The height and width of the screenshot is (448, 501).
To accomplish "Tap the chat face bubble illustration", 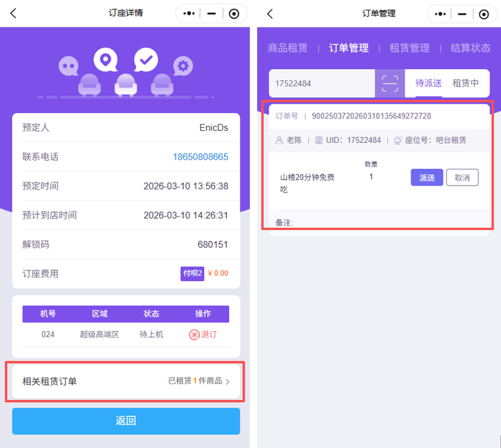I will [68, 66].
